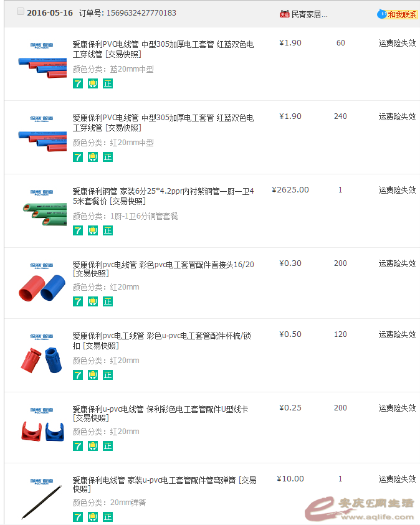The height and width of the screenshot is (525, 420).
Task: Open the red and blue 直接头 connector thumbnail
Action: click(42, 283)
